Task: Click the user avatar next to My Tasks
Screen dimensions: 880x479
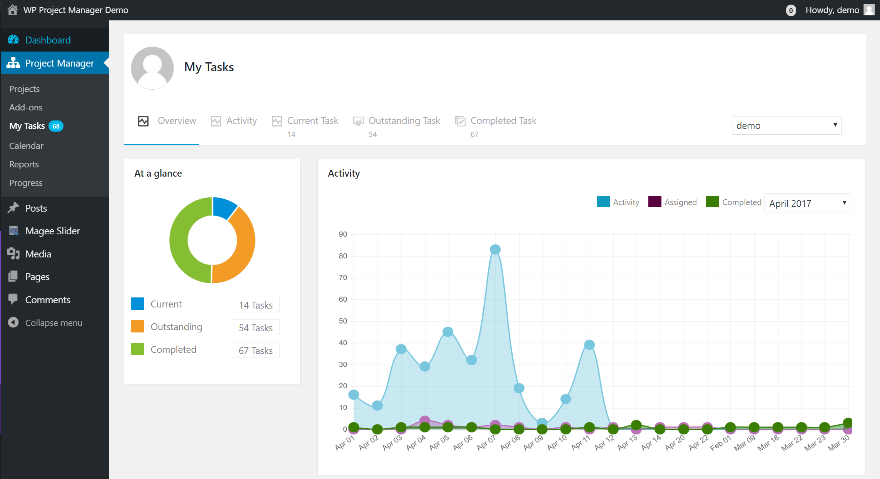Action: [x=152, y=68]
